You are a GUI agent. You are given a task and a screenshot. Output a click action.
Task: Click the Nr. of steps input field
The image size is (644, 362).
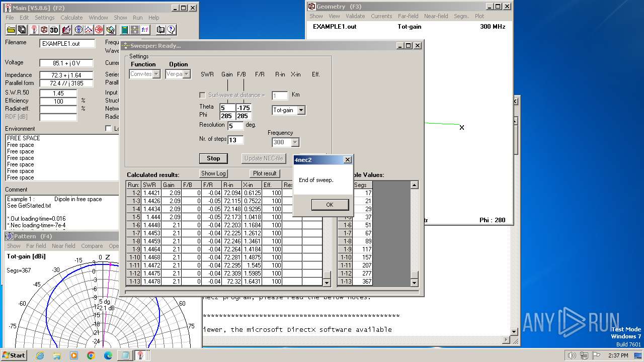[235, 140]
